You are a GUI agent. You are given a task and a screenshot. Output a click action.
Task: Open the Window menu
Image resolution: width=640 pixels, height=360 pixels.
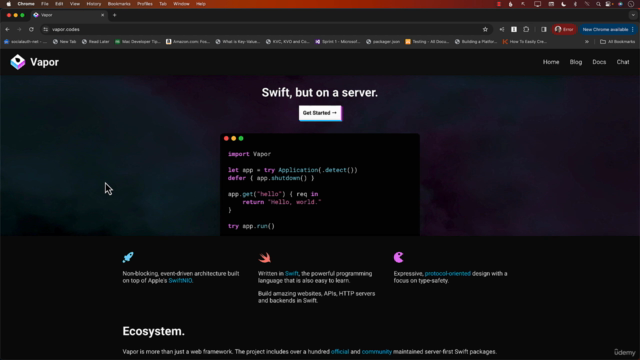pyautogui.click(x=181, y=4)
